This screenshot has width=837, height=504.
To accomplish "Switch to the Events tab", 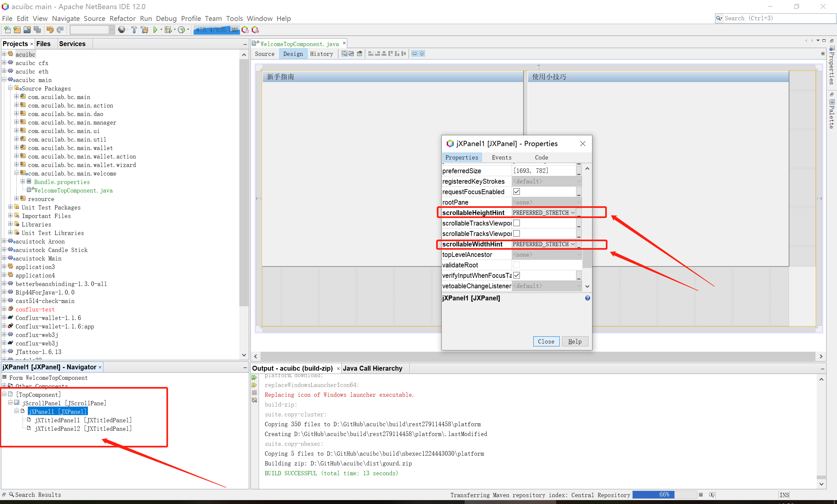I will pyautogui.click(x=502, y=157).
